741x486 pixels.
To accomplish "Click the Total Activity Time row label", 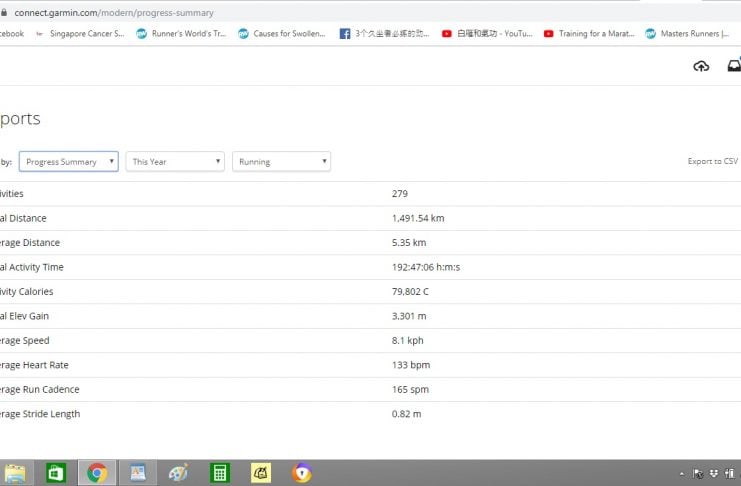I will point(32,267).
